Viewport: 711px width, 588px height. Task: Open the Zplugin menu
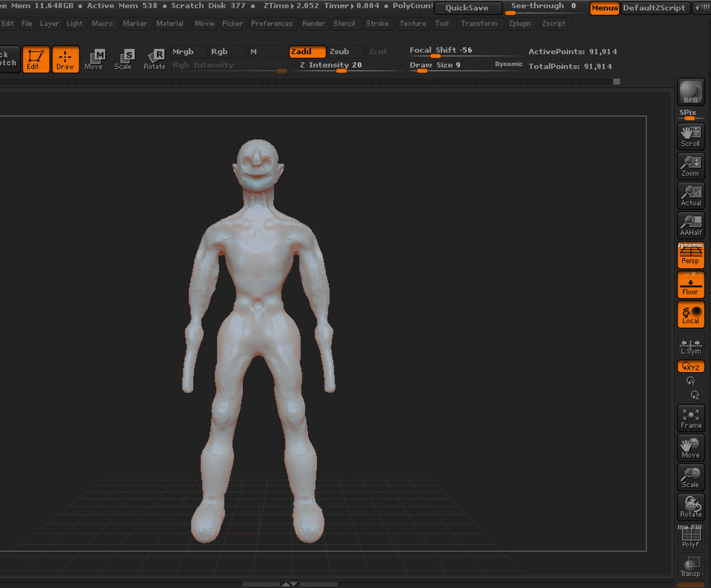520,24
